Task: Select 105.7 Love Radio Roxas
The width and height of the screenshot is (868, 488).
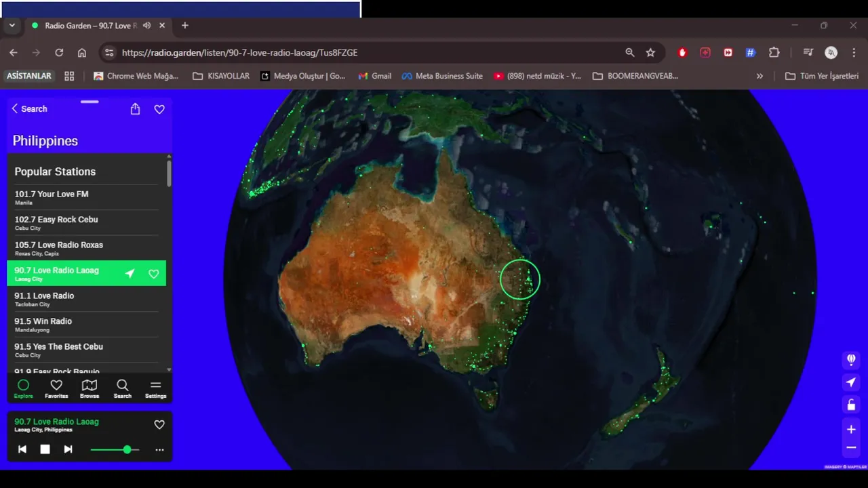Action: coord(86,249)
